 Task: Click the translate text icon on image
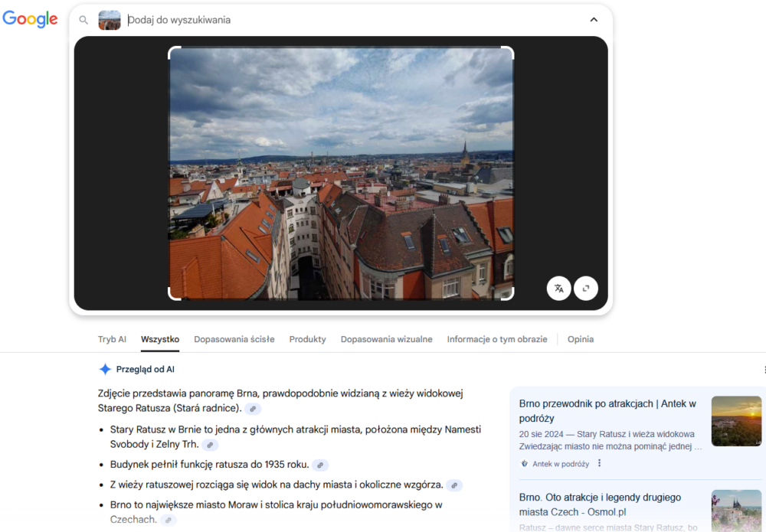coord(559,289)
